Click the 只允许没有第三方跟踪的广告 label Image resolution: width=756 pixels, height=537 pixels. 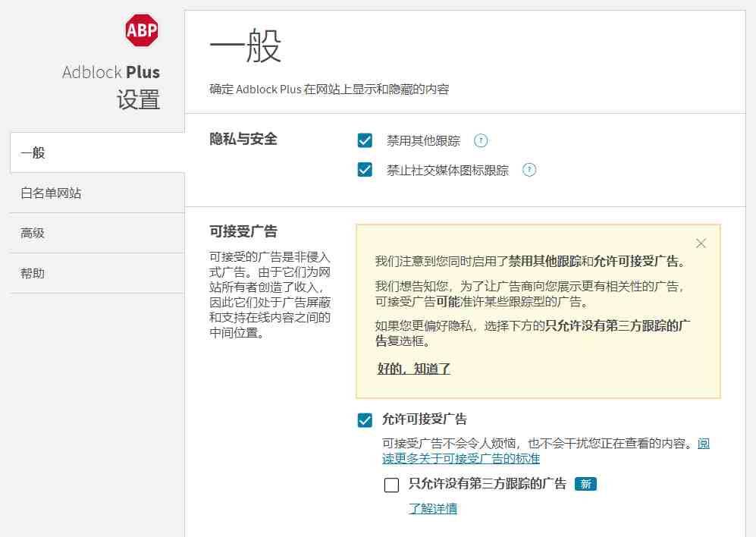[x=488, y=483]
